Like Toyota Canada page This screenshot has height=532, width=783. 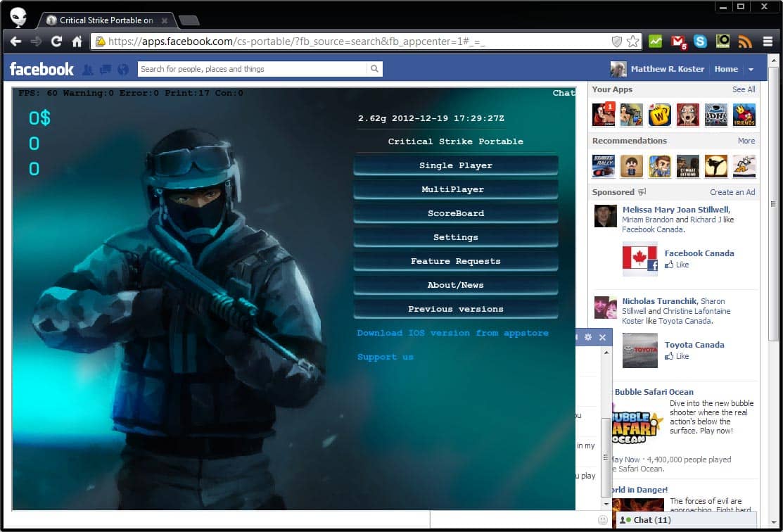[x=677, y=356]
